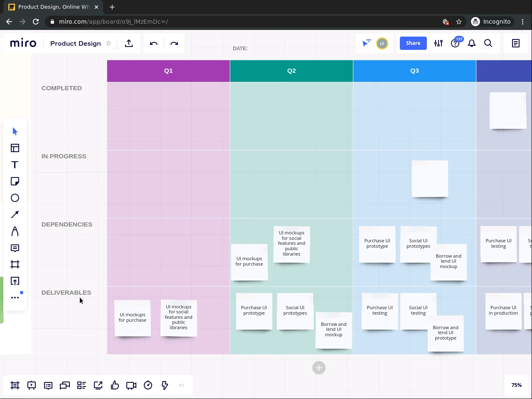Select the COMPLETED row label
The height and width of the screenshot is (399, 532).
(x=62, y=88)
